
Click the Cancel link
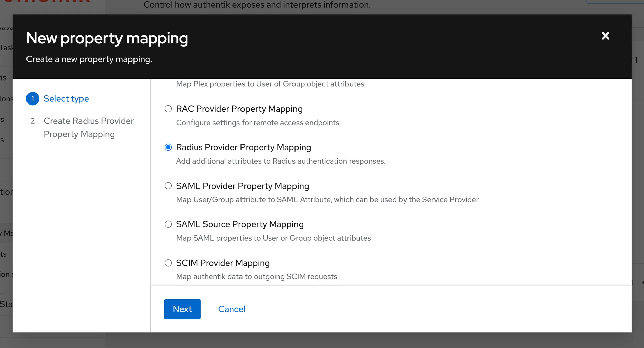(231, 309)
